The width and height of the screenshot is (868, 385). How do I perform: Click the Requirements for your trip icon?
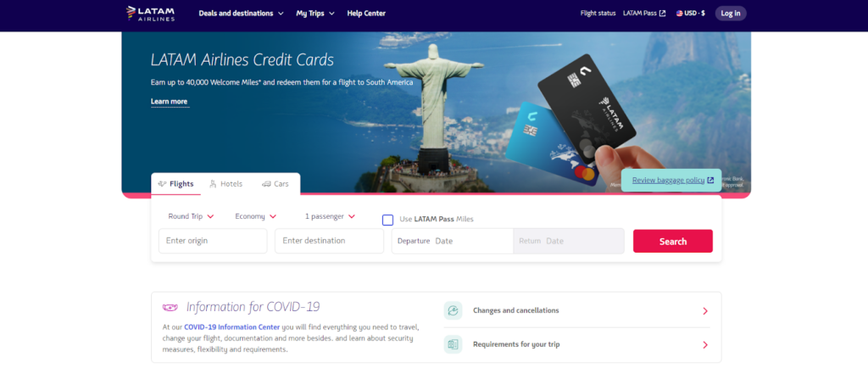453,344
